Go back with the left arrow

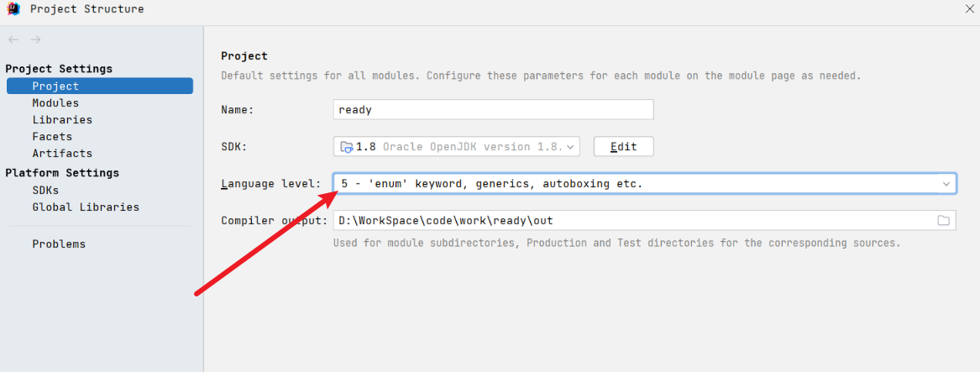click(13, 39)
